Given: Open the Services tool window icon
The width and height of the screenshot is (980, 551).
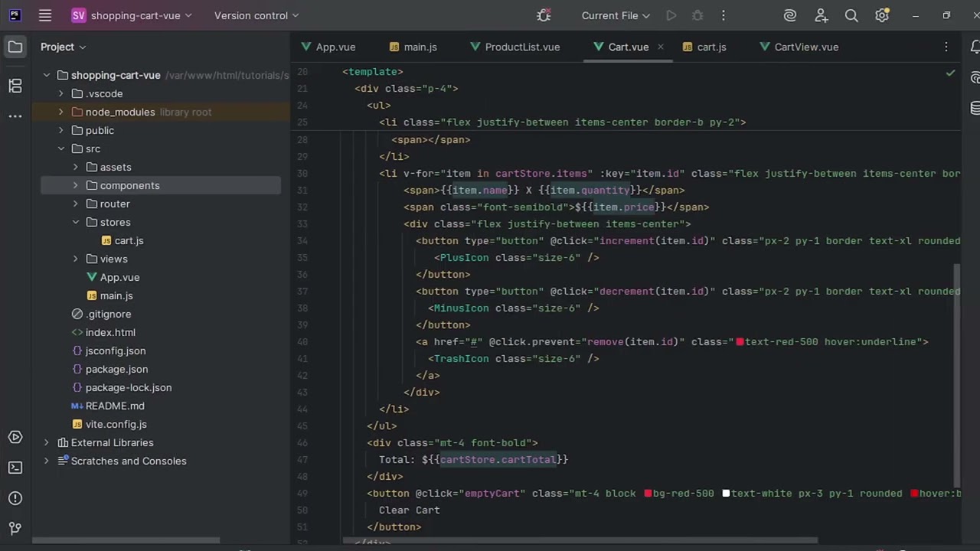Looking at the screenshot, I should pyautogui.click(x=15, y=438).
